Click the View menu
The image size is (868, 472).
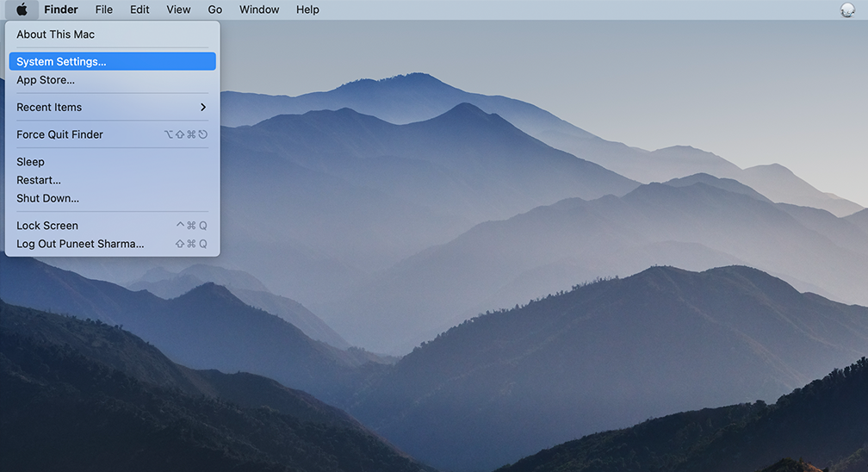[178, 10]
